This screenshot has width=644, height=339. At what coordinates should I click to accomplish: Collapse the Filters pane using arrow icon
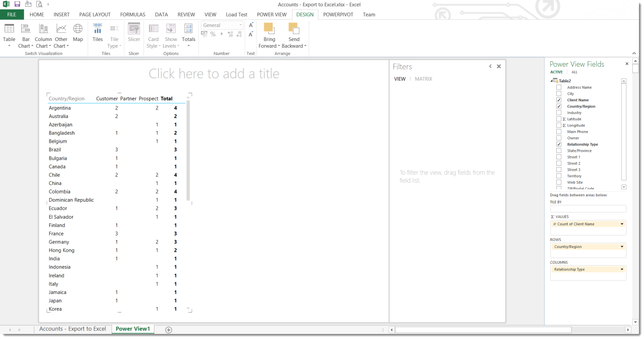[x=491, y=67]
